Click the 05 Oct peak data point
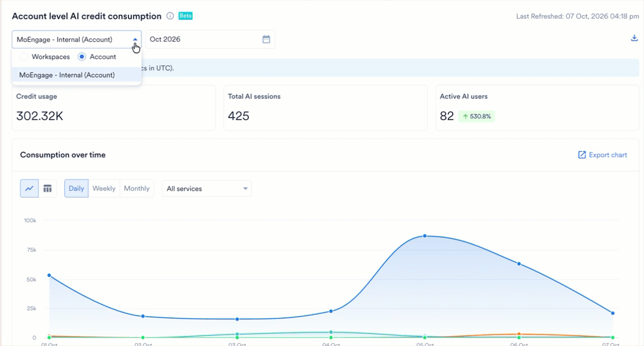 point(425,236)
